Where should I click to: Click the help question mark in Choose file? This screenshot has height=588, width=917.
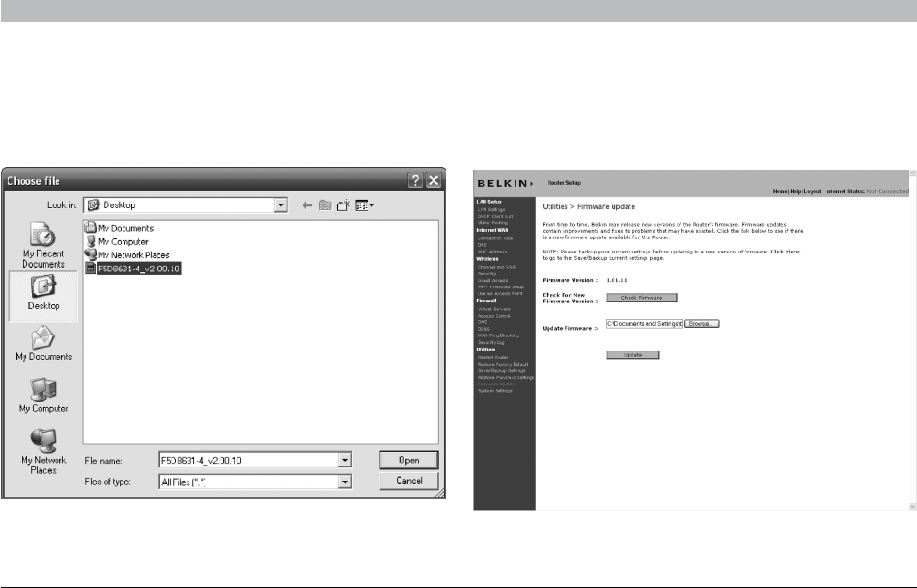[416, 180]
